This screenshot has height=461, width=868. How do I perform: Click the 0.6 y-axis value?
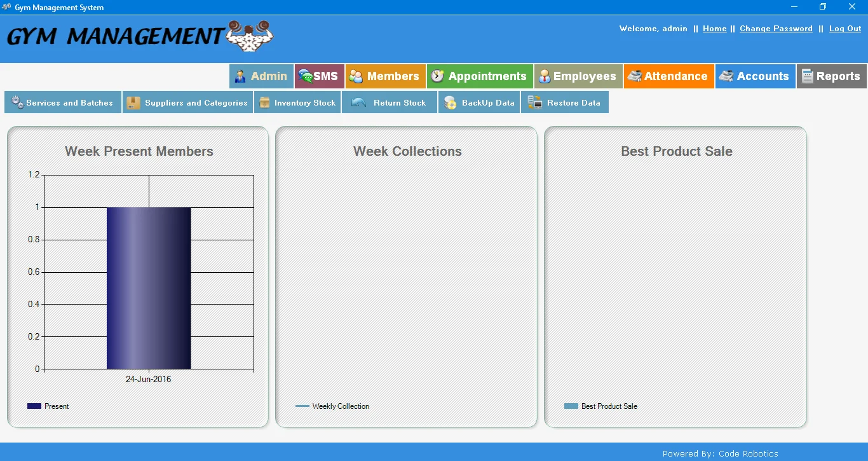[x=34, y=272]
